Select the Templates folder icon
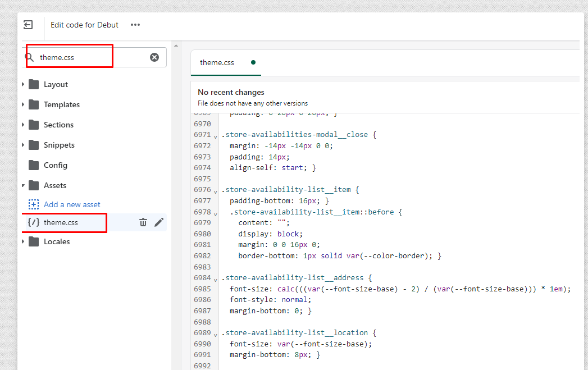The width and height of the screenshot is (588, 370). (x=34, y=104)
